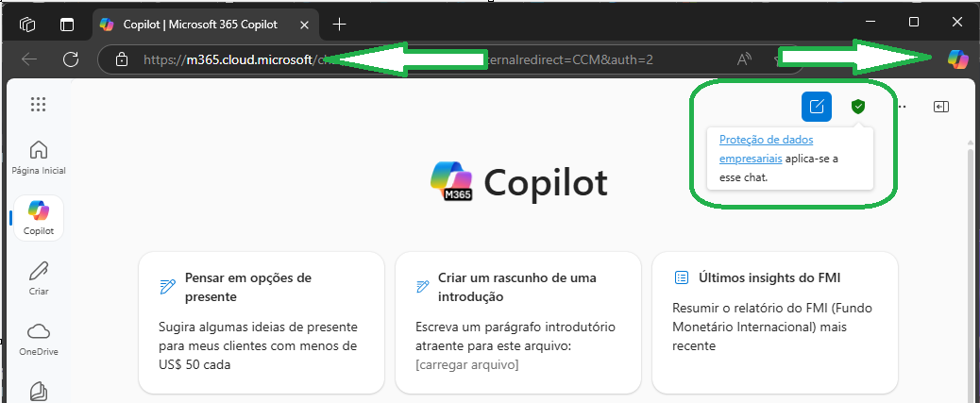Viewport: 980px width, 403px height.
Task: Start a new chat with blue compose button
Action: tap(817, 107)
